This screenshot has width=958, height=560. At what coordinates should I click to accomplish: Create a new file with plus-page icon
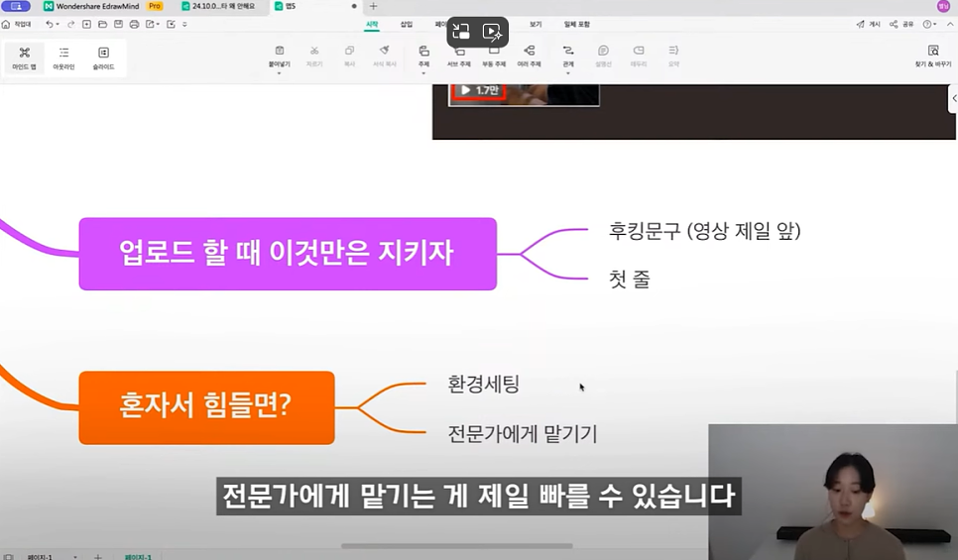tap(86, 24)
